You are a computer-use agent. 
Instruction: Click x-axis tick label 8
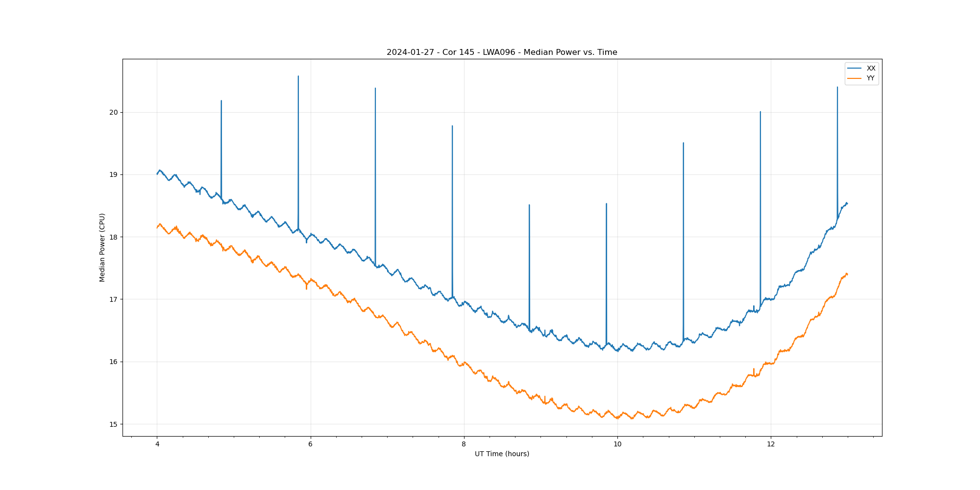(464, 444)
